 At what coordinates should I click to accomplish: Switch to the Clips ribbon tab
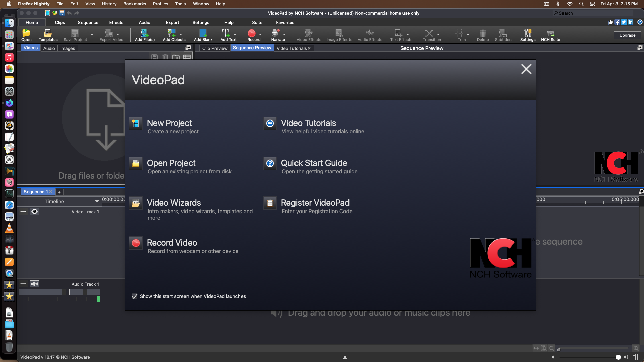point(60,22)
